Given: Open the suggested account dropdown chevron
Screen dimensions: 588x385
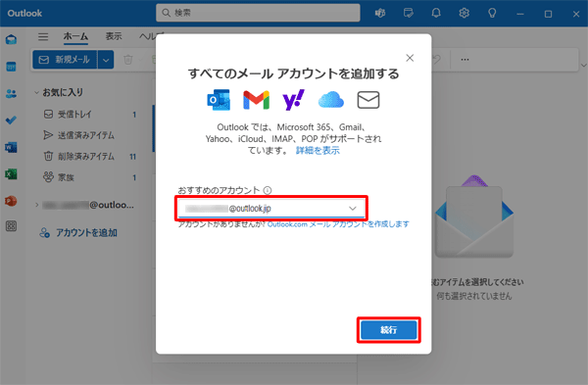Looking at the screenshot, I should coord(353,209).
